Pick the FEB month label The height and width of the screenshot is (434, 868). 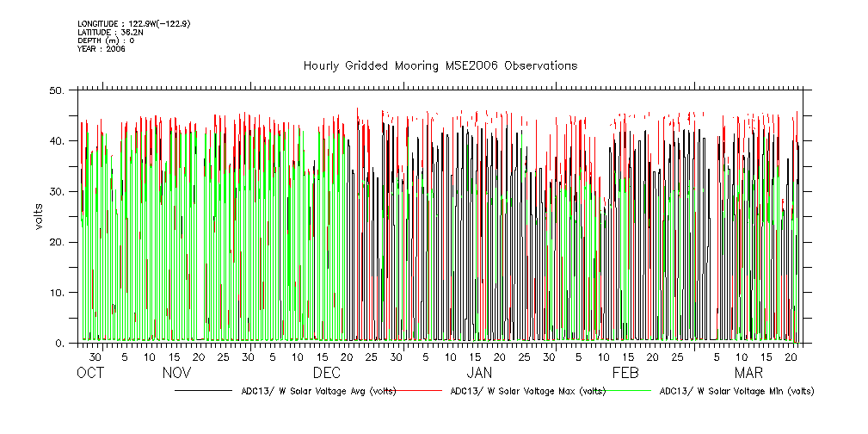[625, 374]
